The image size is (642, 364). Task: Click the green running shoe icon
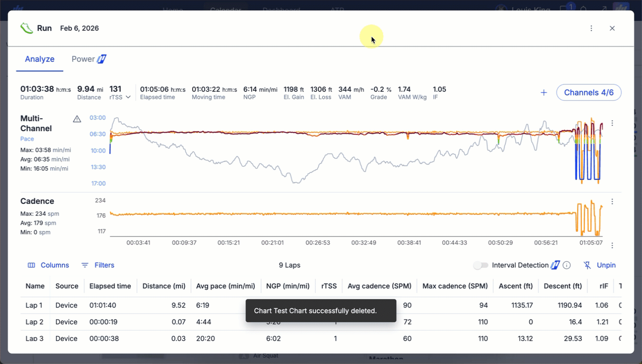(27, 29)
